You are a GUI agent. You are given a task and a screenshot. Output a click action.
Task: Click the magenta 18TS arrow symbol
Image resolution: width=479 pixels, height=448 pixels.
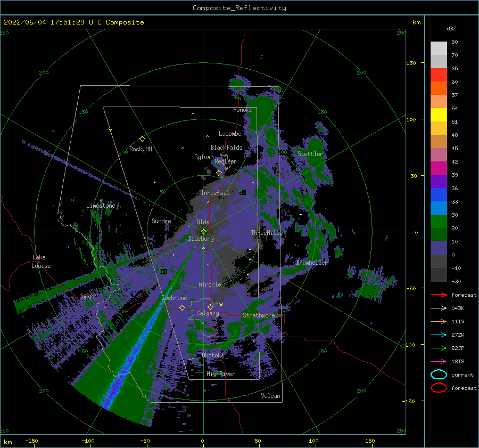click(439, 362)
